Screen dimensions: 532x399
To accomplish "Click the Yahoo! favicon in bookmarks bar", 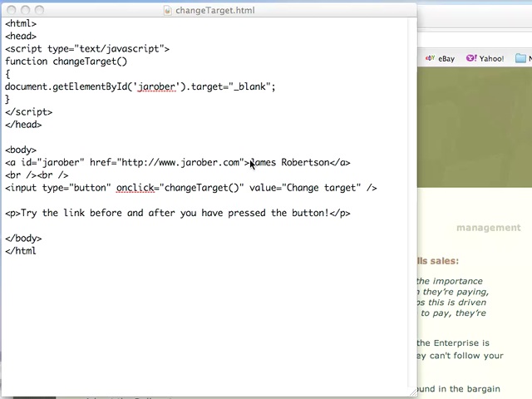I will pos(471,58).
